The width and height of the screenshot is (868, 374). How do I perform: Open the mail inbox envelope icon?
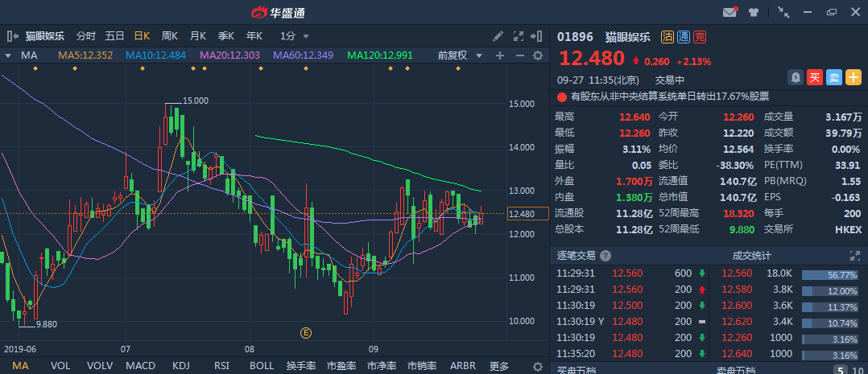point(730,11)
